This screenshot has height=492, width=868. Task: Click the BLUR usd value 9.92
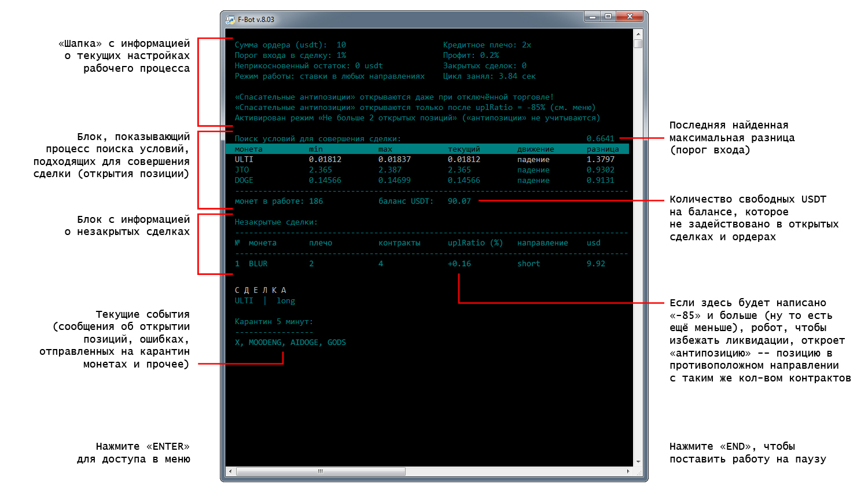[x=596, y=264]
